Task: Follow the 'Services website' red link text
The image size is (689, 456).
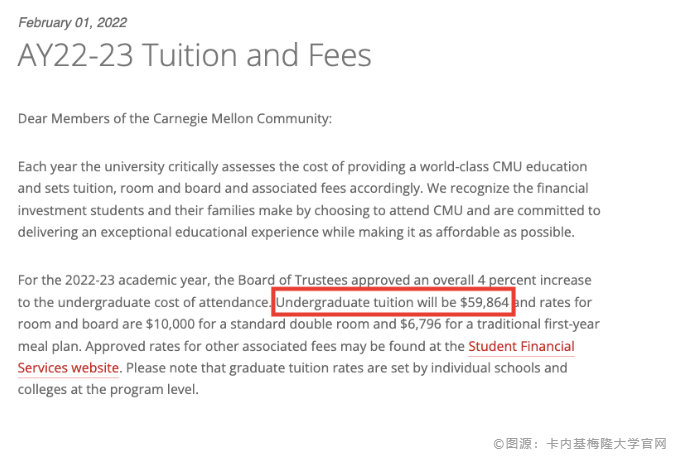Action: coord(68,368)
